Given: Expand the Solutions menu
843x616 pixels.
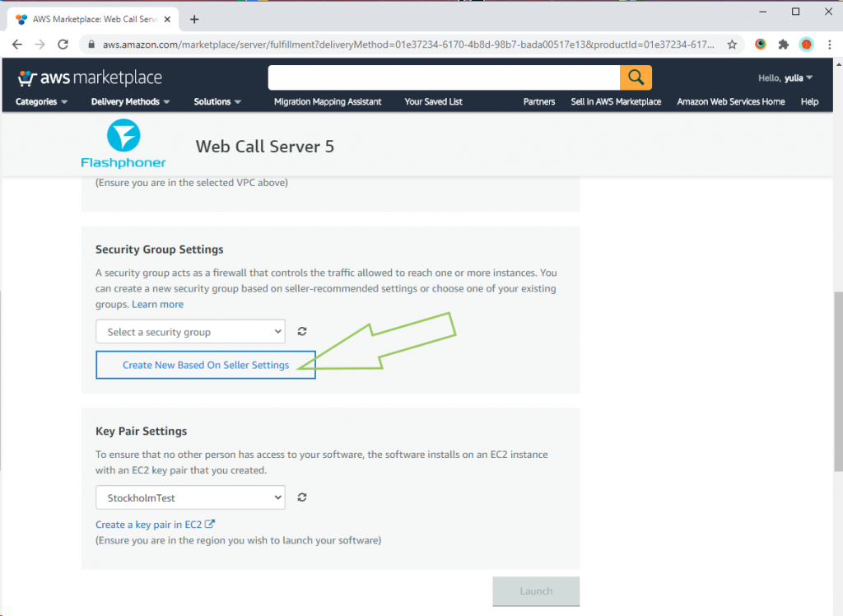Looking at the screenshot, I should click(x=217, y=101).
